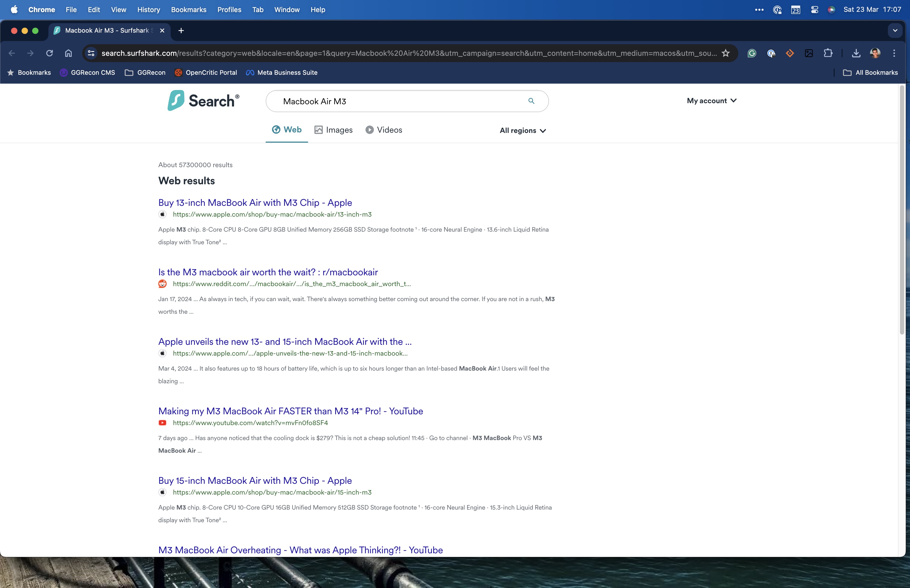Click the magnifying glass search icon

(531, 101)
